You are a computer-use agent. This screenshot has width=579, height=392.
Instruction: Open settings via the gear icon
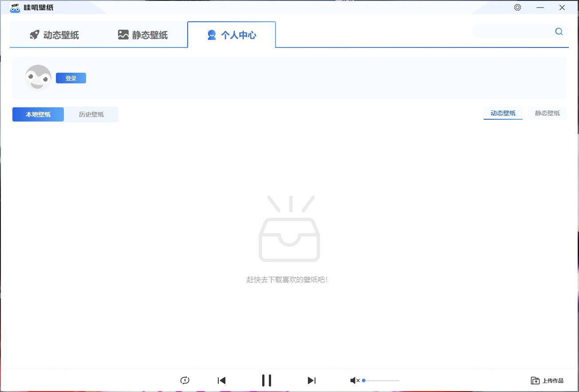coord(517,8)
